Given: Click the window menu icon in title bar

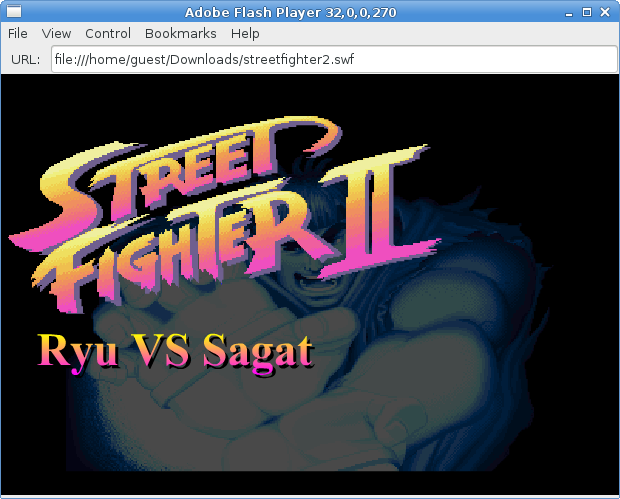Looking at the screenshot, I should point(14,12).
